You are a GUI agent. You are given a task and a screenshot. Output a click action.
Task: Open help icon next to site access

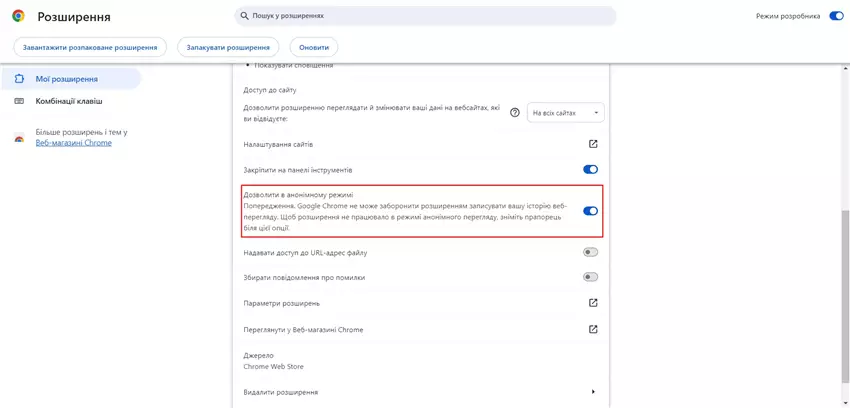[515, 113]
